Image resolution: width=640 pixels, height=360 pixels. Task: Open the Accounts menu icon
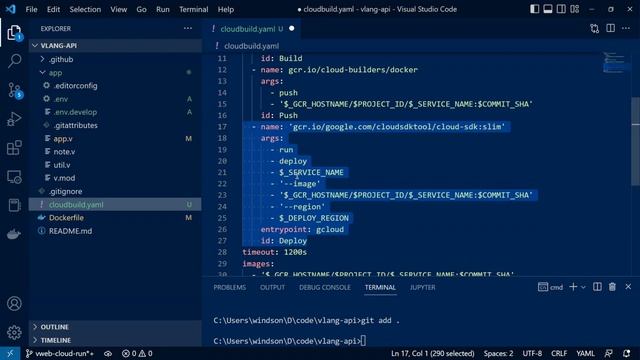14,304
